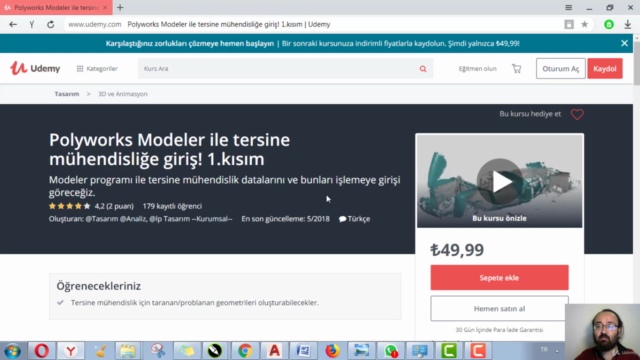The width and height of the screenshot is (640, 360).
Task: Dismiss the promotional banner with X
Action: click(x=624, y=43)
